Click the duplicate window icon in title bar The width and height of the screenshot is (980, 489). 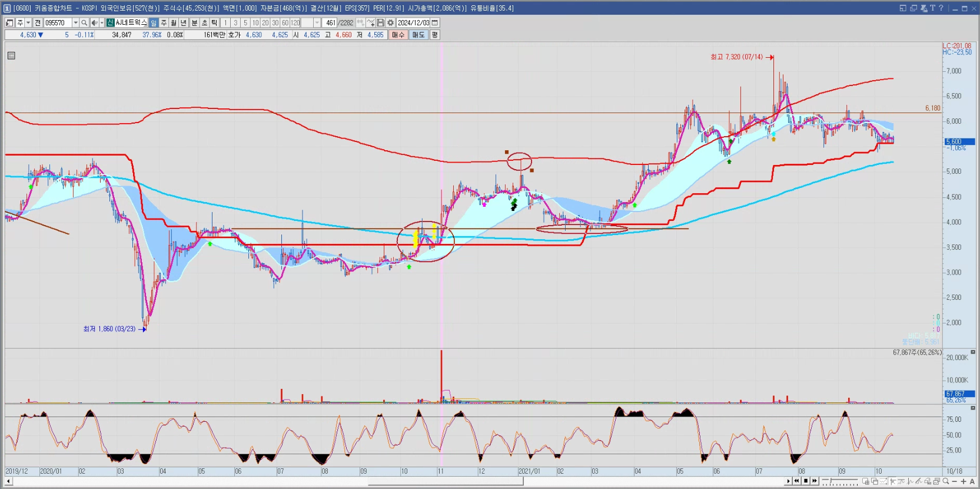coord(913,8)
